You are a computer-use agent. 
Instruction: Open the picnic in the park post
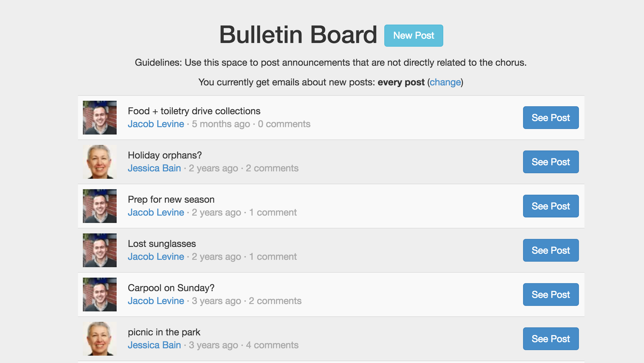[551, 339]
